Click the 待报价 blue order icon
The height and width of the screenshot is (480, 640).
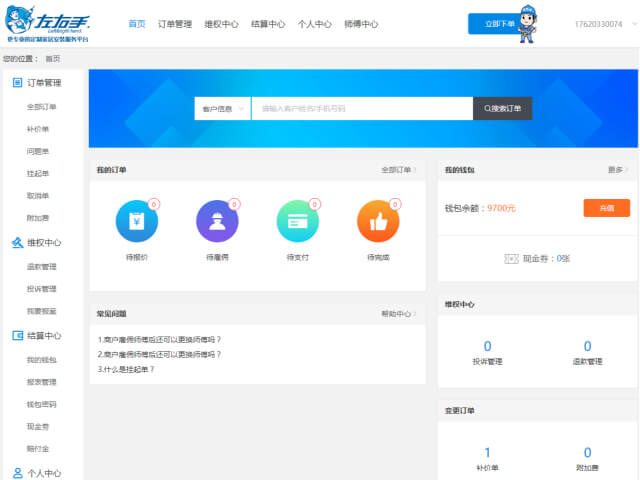coord(137,222)
